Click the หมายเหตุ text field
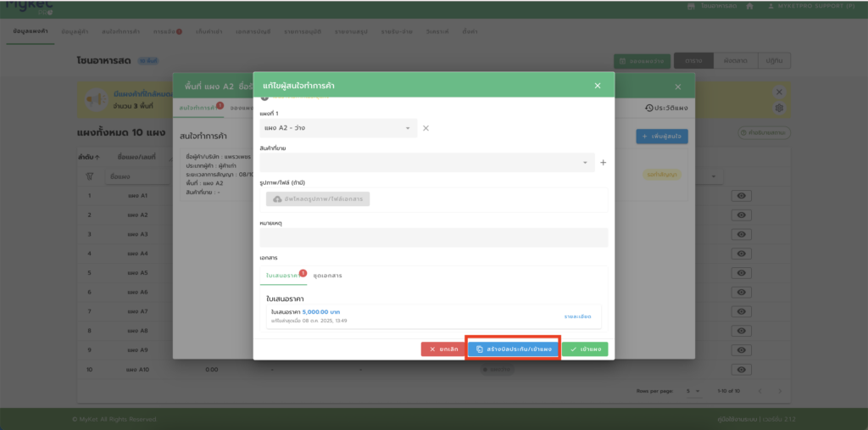 (433, 237)
